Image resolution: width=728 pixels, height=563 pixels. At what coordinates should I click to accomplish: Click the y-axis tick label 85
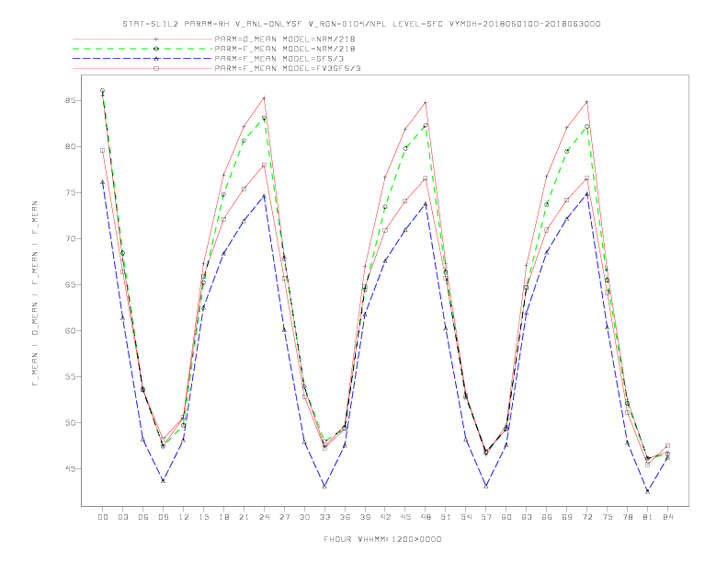click(x=71, y=101)
